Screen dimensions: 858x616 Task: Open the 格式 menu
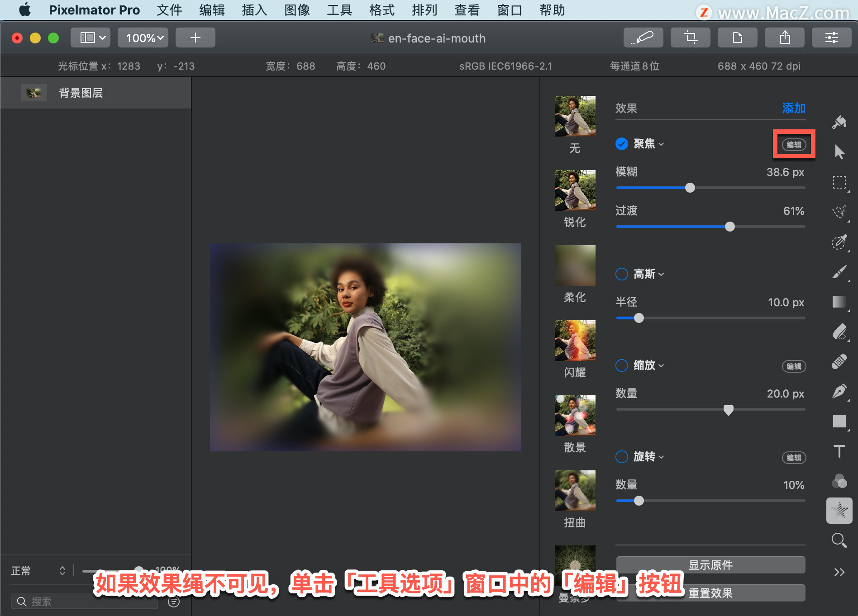382,10
